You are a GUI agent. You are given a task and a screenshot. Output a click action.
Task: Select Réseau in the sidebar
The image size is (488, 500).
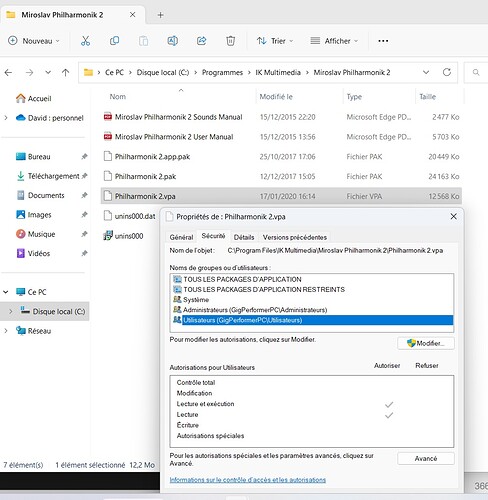(34, 331)
